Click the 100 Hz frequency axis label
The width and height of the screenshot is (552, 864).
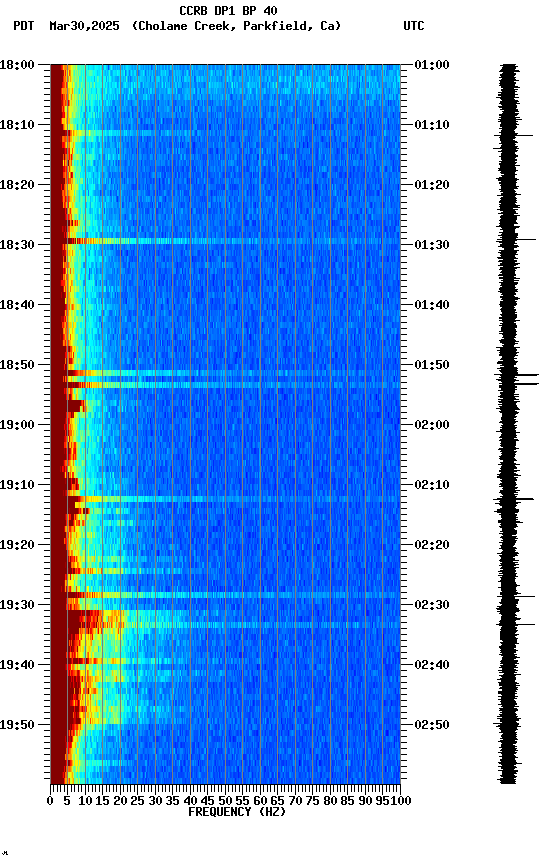402,801
